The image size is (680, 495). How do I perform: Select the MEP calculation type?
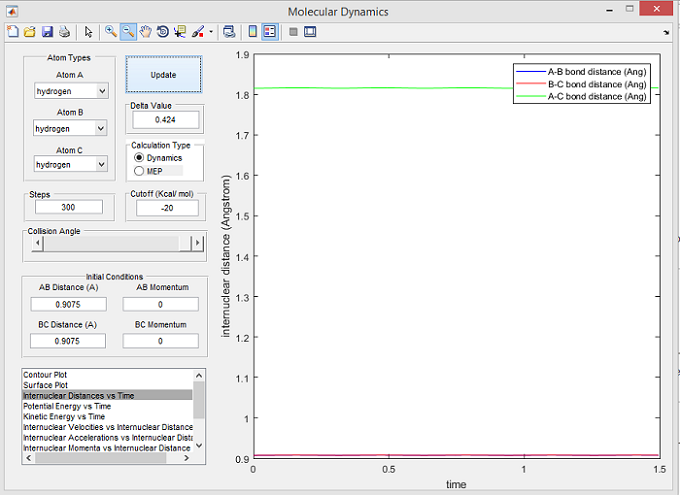click(139, 171)
